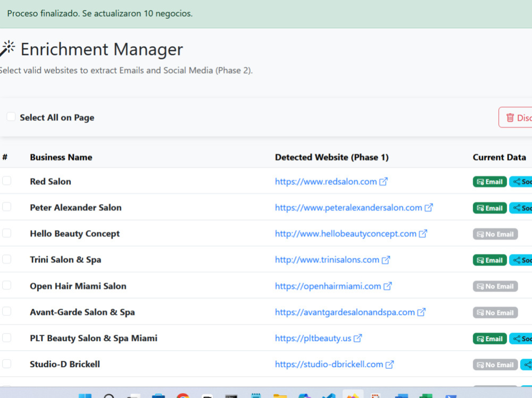The width and height of the screenshot is (532, 398).
Task: Select the Studio-D Brickell business name
Action: coord(65,364)
